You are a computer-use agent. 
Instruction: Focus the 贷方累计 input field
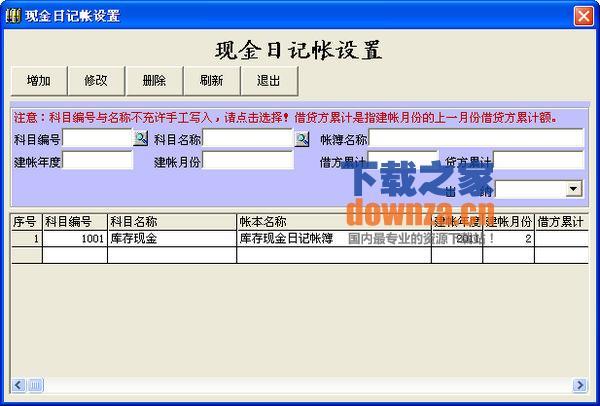click(538, 160)
